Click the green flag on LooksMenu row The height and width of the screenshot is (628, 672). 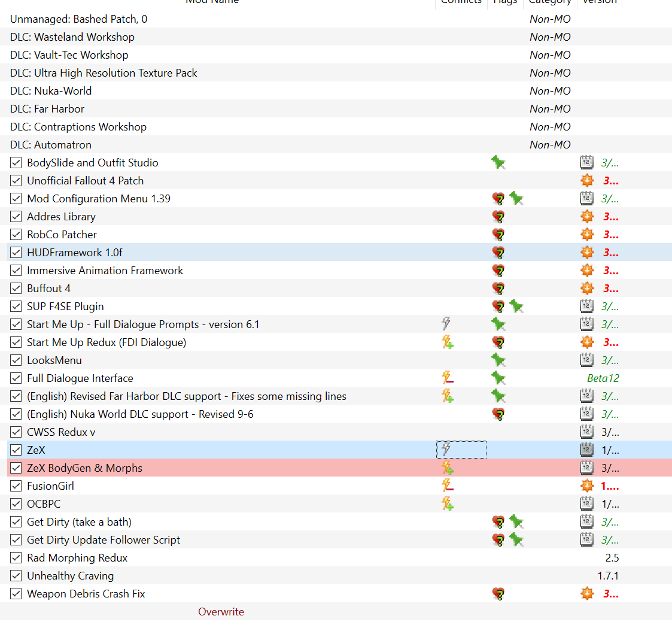click(498, 360)
